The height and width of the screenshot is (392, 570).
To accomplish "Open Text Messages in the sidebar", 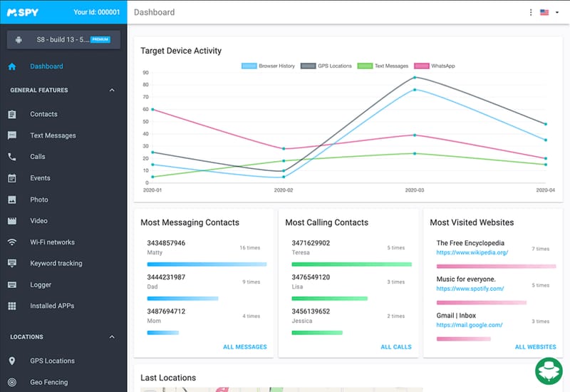I will [x=53, y=135].
